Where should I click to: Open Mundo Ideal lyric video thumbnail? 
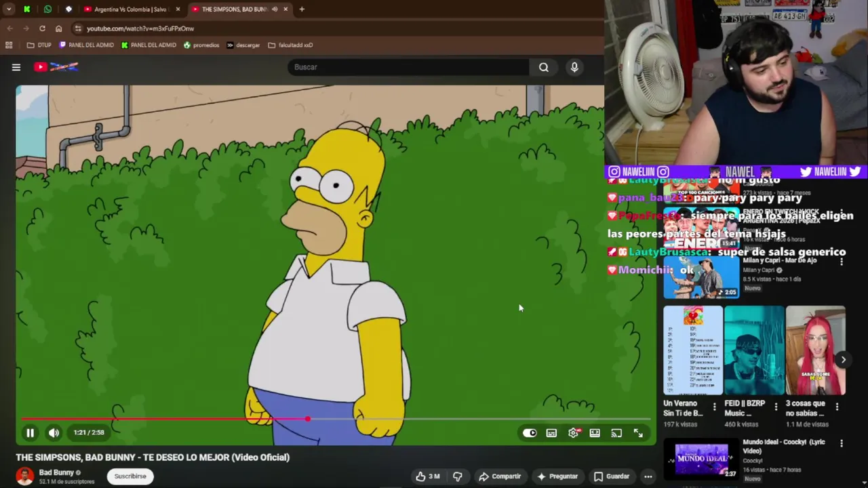pyautogui.click(x=701, y=460)
